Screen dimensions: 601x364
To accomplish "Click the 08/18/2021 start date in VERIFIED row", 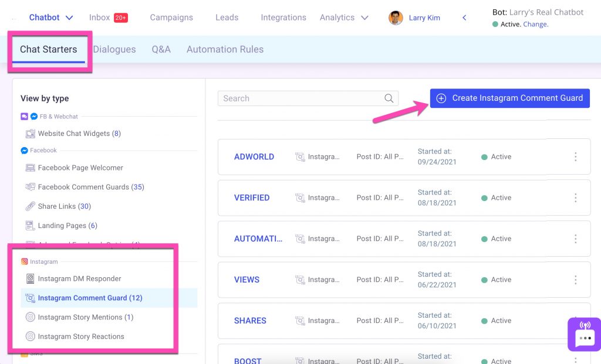I will 437,203.
